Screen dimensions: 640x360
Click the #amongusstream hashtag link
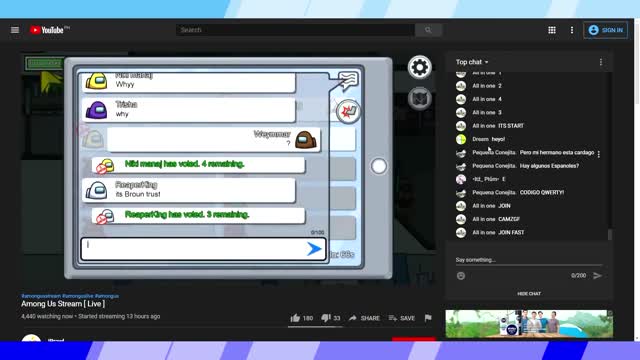41,296
